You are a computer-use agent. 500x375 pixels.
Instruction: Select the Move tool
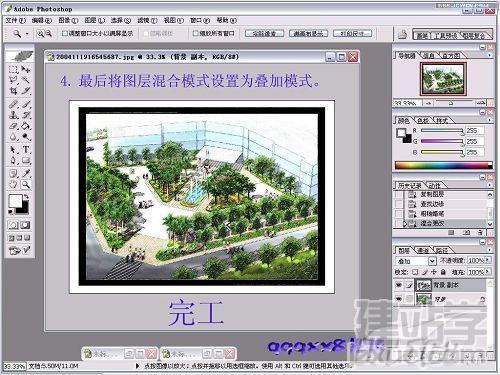coord(26,69)
